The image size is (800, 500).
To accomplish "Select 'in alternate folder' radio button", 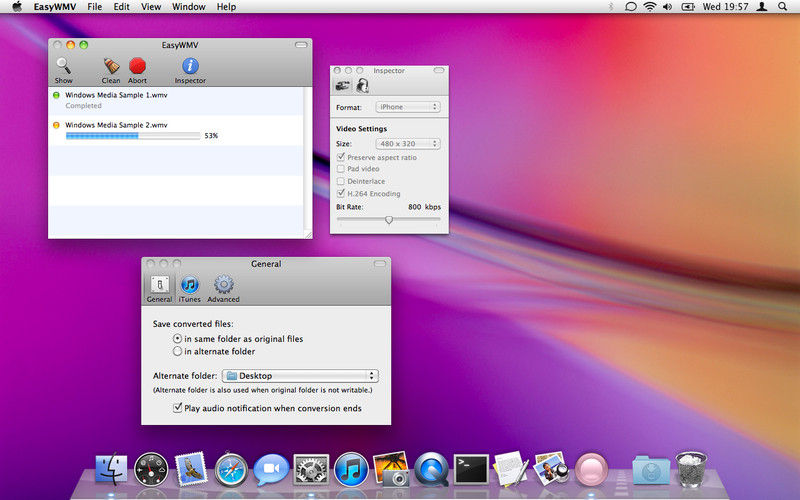I will 178,351.
